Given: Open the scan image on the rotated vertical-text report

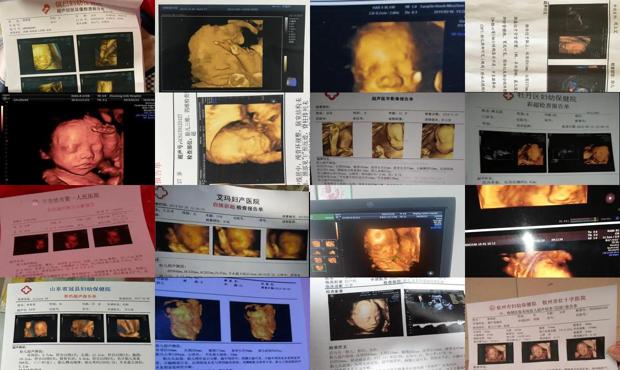Looking at the screenshot, I should (x=578, y=31).
